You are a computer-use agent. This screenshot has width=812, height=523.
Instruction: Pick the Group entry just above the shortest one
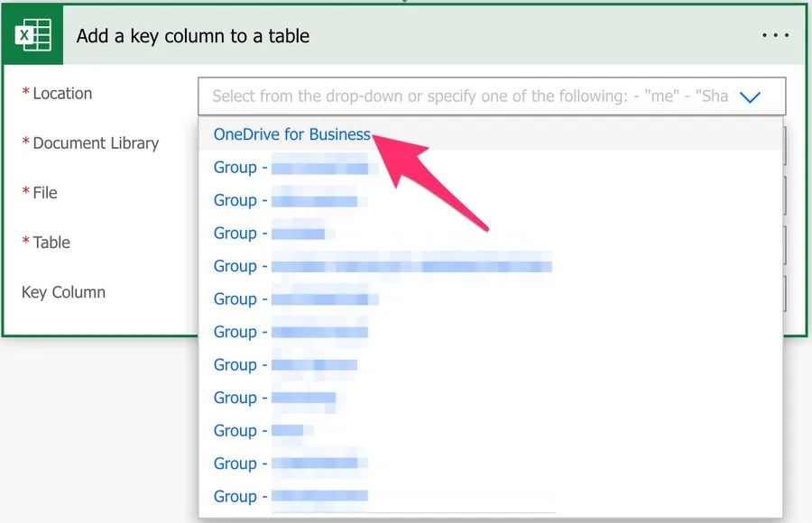click(x=274, y=398)
